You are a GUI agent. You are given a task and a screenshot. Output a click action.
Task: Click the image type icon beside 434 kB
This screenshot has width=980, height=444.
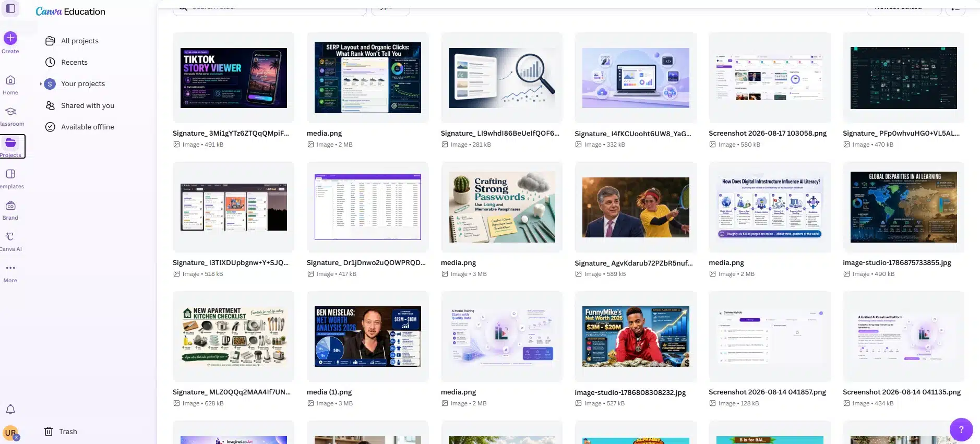click(x=846, y=403)
